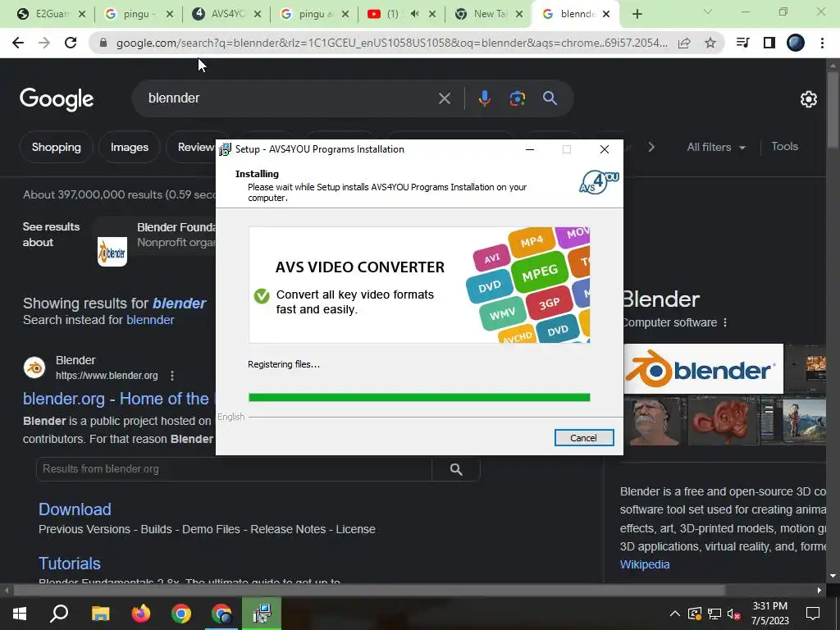This screenshot has width=840, height=630.
Task: Reload the Google search page
Action: point(71,43)
